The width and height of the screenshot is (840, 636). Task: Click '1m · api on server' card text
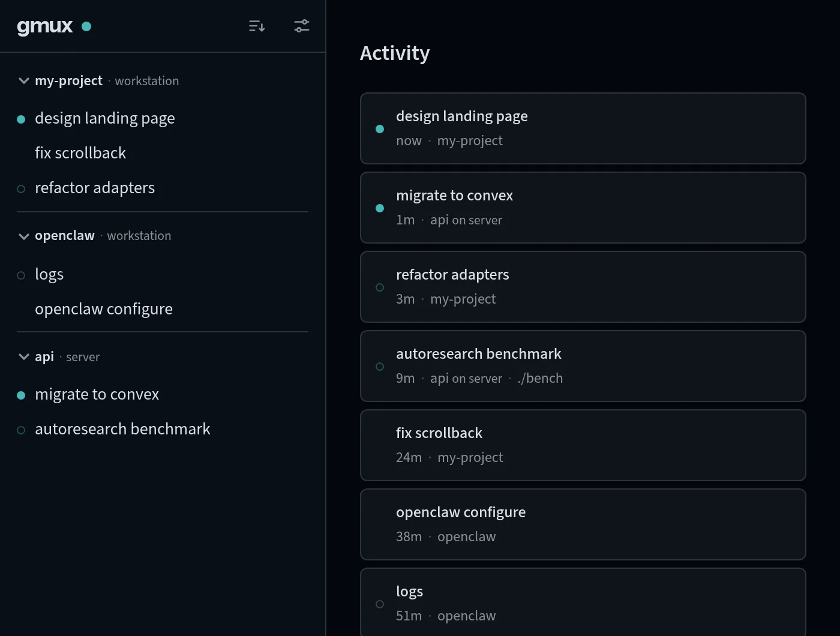[x=449, y=220]
